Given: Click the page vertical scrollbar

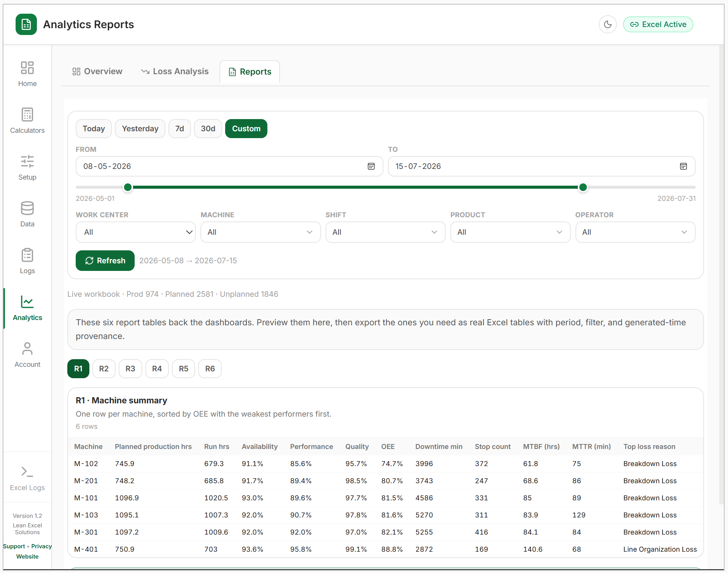Looking at the screenshot, I should 721,274.
